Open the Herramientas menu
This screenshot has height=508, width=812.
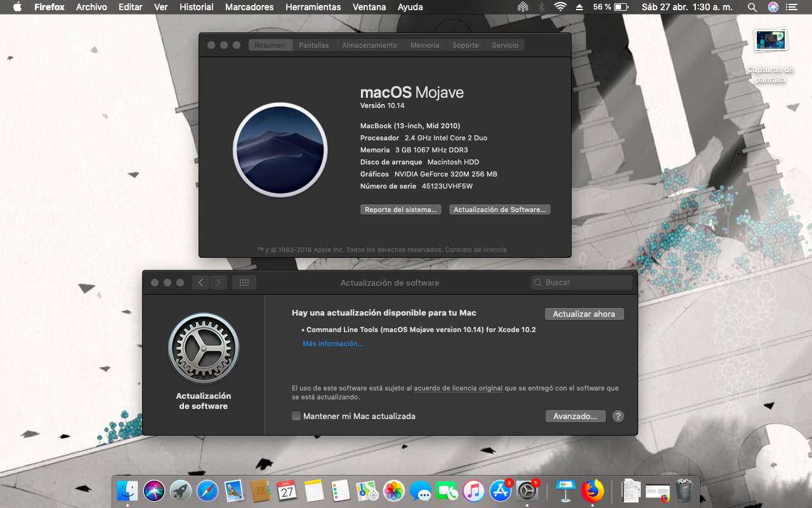click(x=313, y=7)
